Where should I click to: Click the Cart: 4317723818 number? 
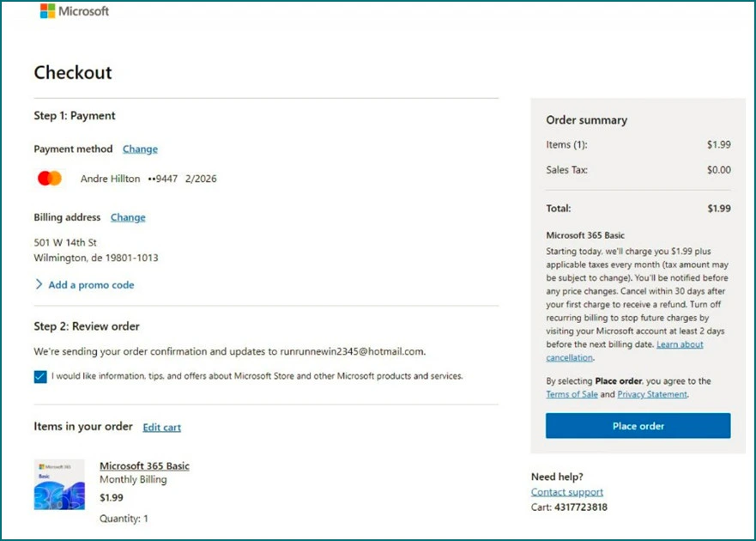click(569, 508)
